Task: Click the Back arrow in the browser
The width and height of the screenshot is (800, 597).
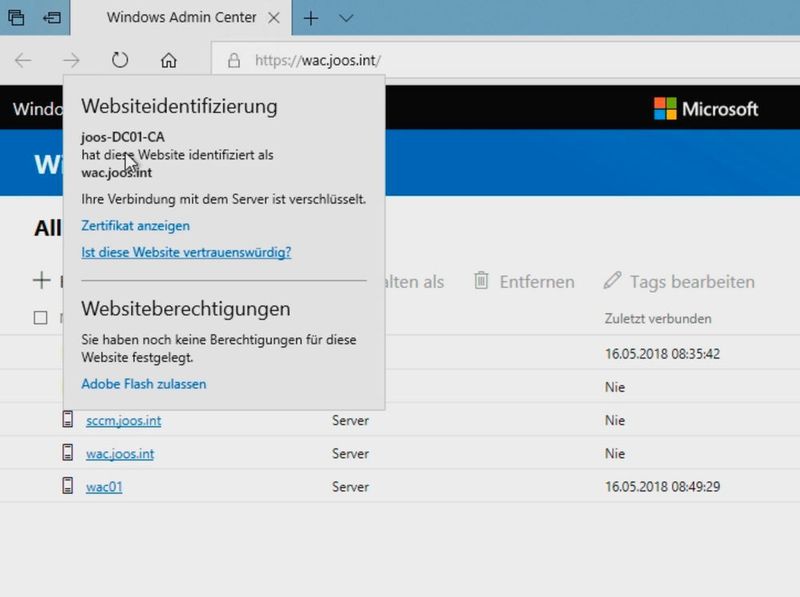Action: (22, 60)
